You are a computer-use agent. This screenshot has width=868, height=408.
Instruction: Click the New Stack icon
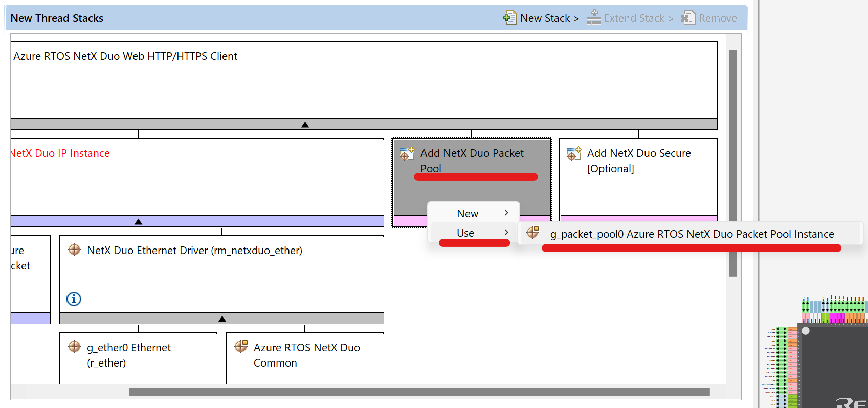pyautogui.click(x=509, y=18)
